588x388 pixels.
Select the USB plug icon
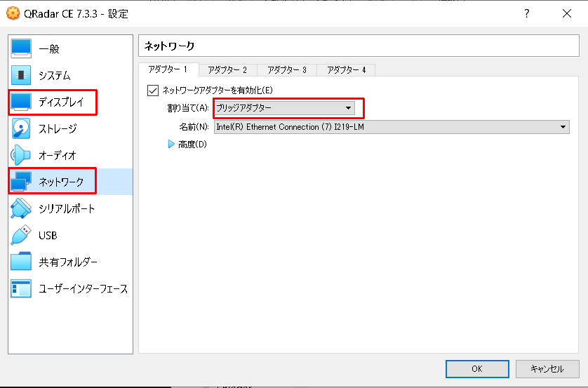tap(21, 235)
